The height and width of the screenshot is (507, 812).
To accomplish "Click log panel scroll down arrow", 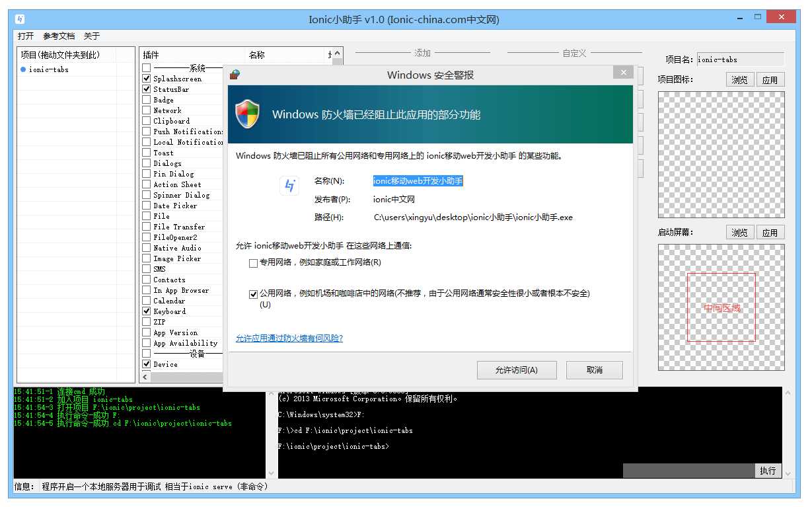I will point(271,473).
